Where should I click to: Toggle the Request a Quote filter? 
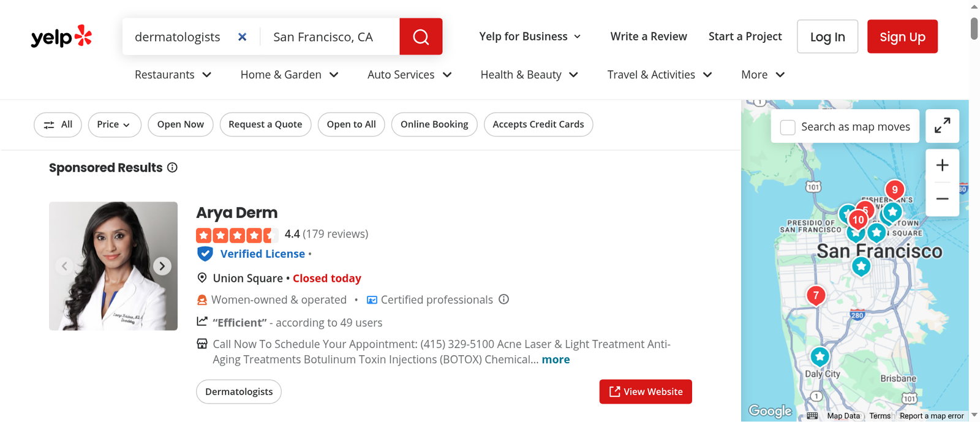[x=265, y=124]
